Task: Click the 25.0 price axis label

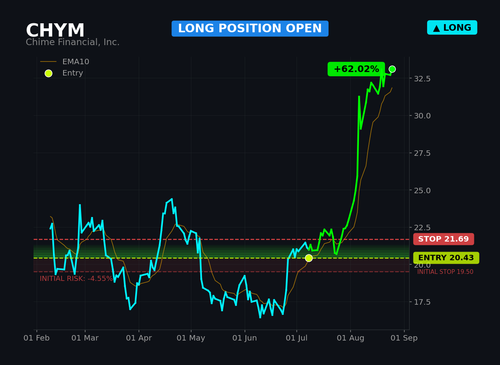Action: (x=422, y=191)
